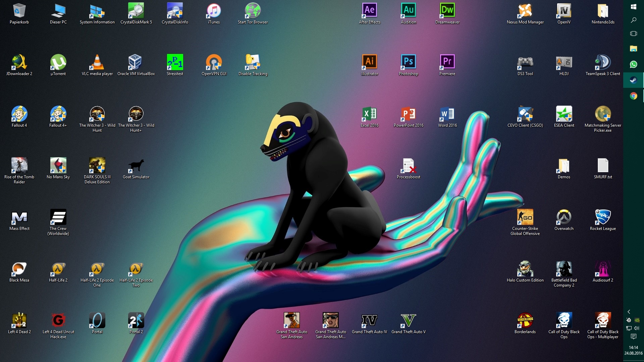This screenshot has width=644, height=362.
Task: Open Grand Theft Auto V shortcut
Action: click(x=408, y=320)
